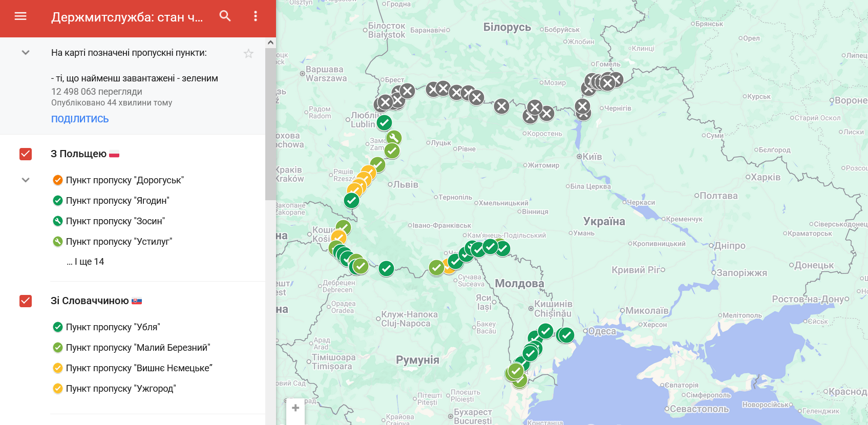The width and height of the screenshot is (868, 425).
Task: Select Пункт пропуску "Малий Березний" entry
Action: [138, 348]
